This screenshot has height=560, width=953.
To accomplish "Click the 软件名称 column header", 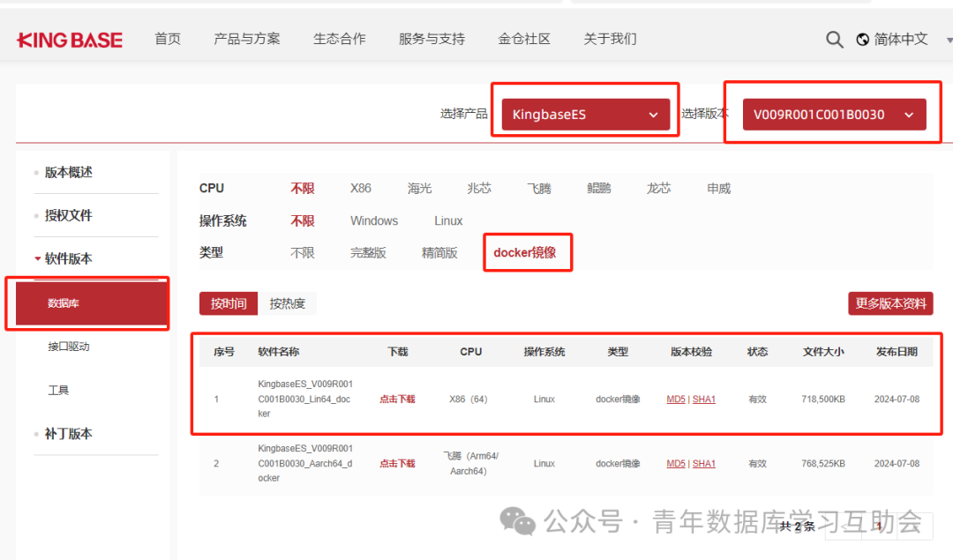I will (x=278, y=352).
